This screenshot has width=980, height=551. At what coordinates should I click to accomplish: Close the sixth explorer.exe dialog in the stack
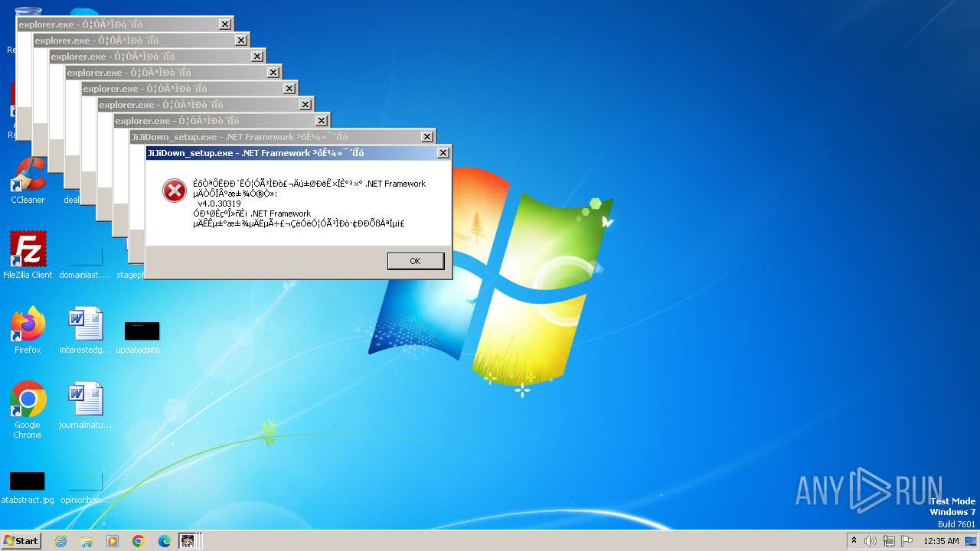(x=305, y=105)
